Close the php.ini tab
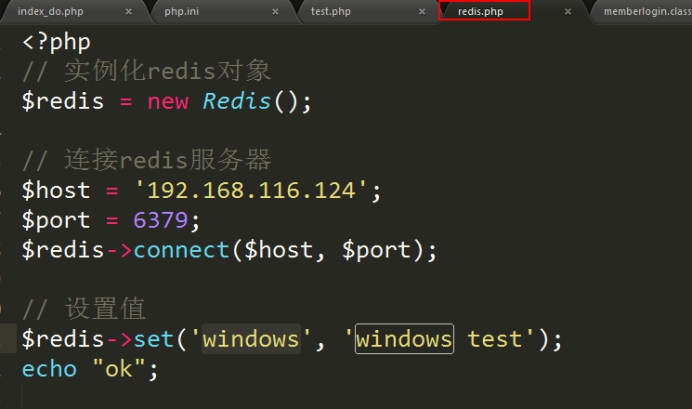692x409 pixels. [x=276, y=12]
